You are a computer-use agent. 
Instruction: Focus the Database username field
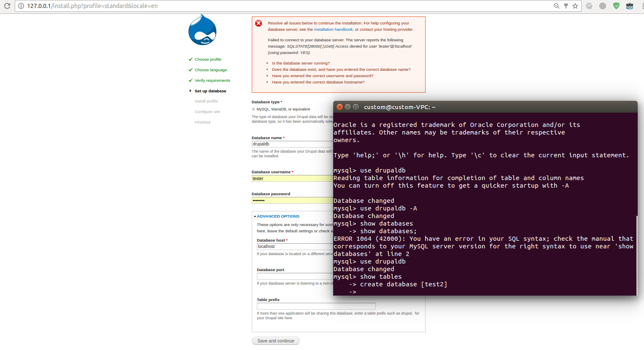tap(292, 178)
